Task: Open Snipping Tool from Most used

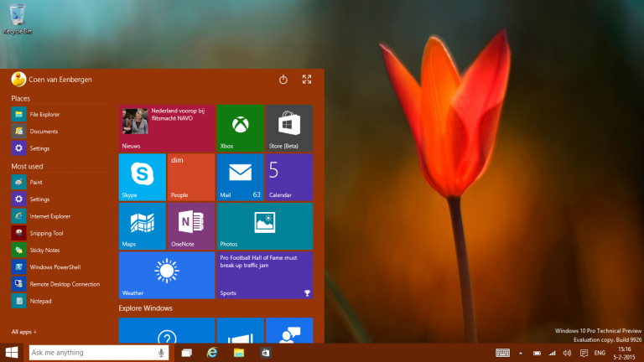Action: pos(46,233)
